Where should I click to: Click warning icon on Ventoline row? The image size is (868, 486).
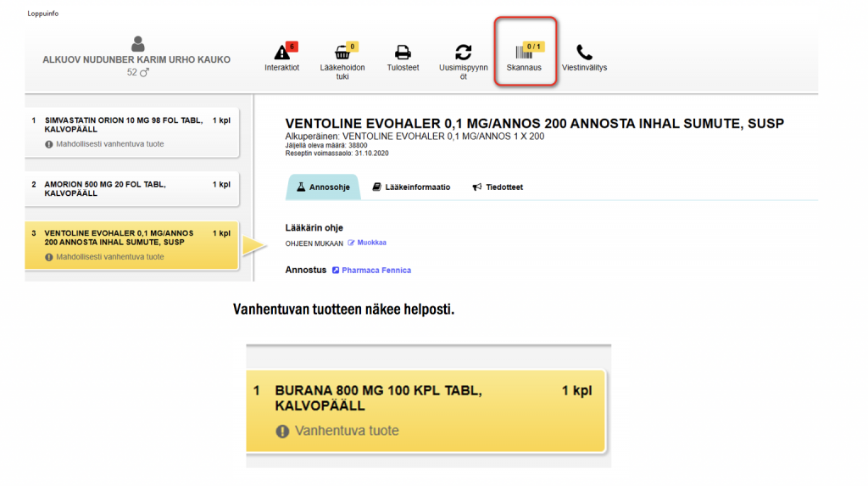[x=48, y=257]
